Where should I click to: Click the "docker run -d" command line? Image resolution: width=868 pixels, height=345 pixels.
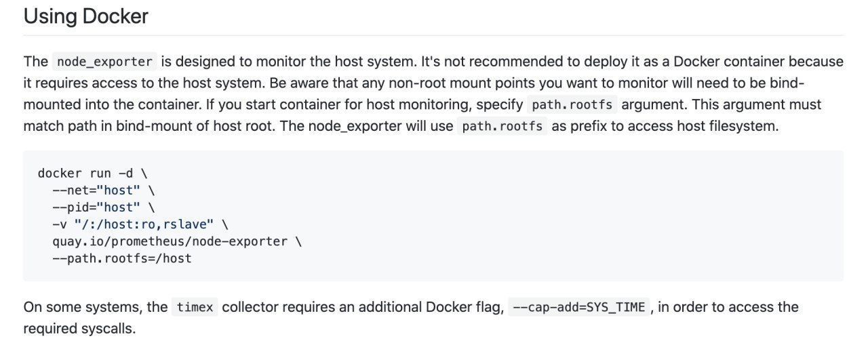92,173
